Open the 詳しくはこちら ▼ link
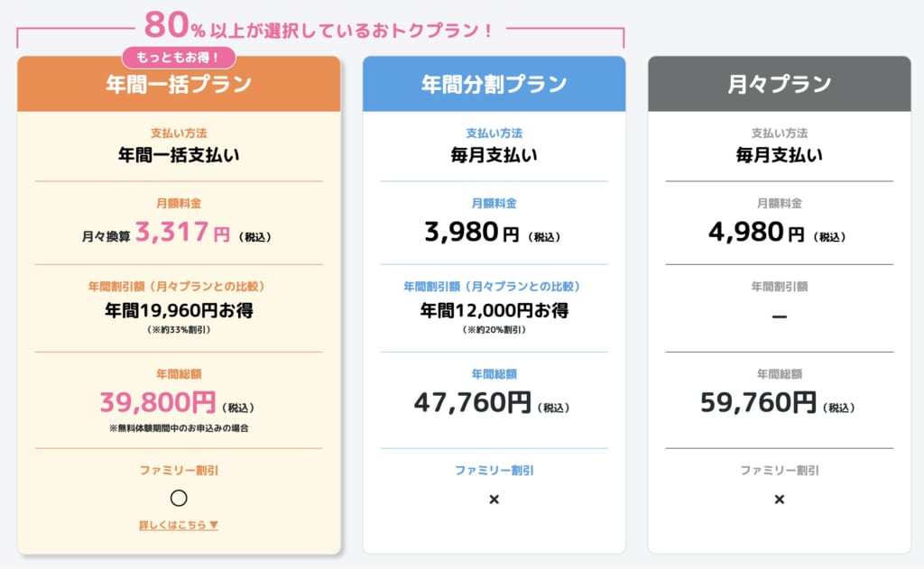The width and height of the screenshot is (924, 569). click(x=179, y=525)
